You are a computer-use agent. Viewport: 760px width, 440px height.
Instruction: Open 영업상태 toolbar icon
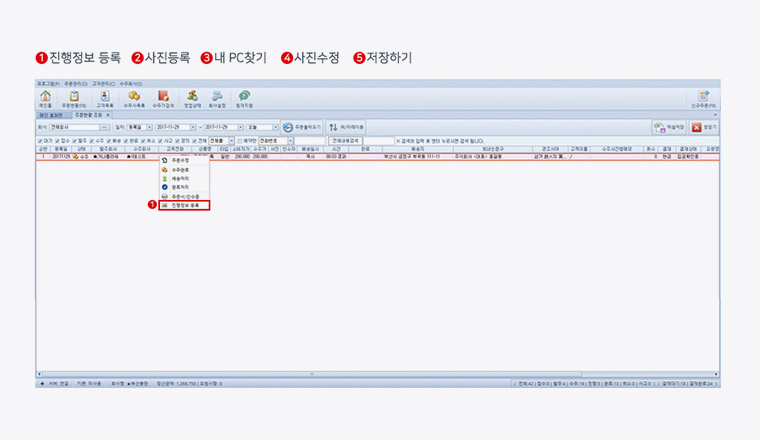[191, 97]
